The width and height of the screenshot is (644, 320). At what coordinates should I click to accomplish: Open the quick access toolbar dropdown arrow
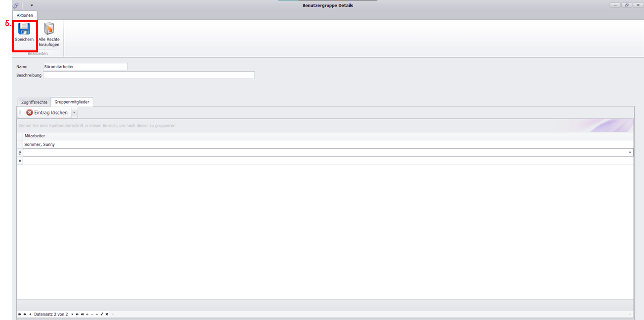tap(32, 5)
